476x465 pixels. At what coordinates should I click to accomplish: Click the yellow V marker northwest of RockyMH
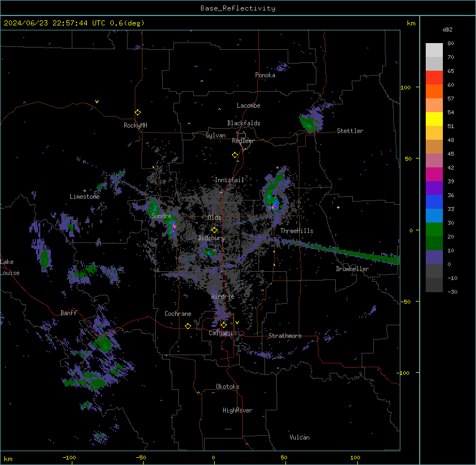(97, 102)
